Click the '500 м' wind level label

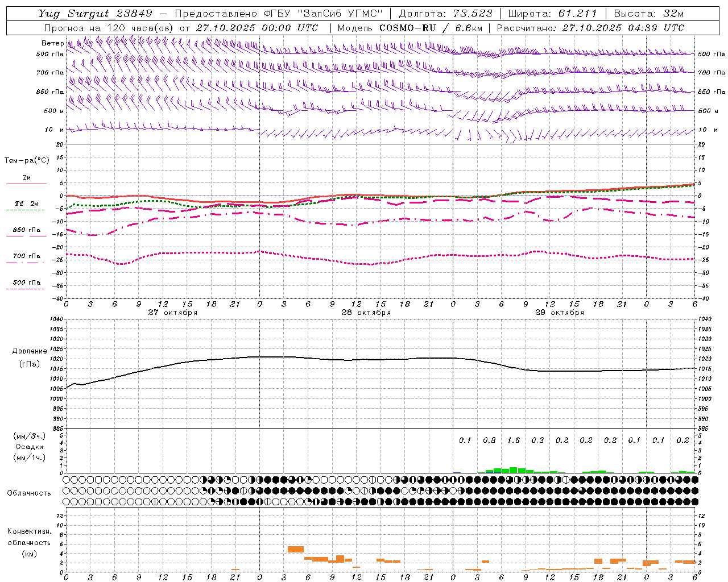coord(54,111)
